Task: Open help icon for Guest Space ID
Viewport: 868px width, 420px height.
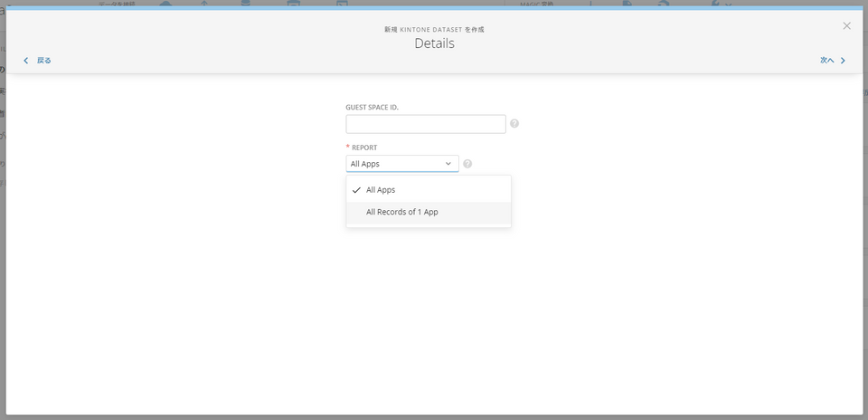Action: (x=514, y=124)
